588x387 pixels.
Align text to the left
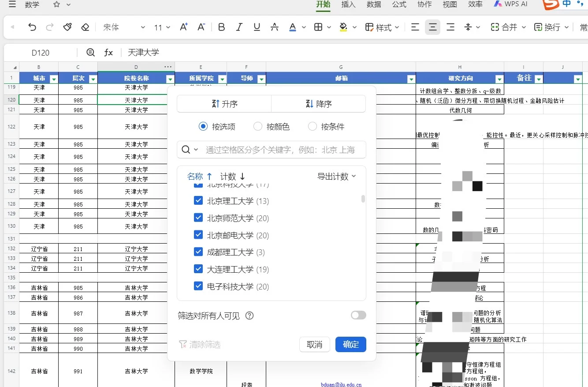[x=415, y=27]
